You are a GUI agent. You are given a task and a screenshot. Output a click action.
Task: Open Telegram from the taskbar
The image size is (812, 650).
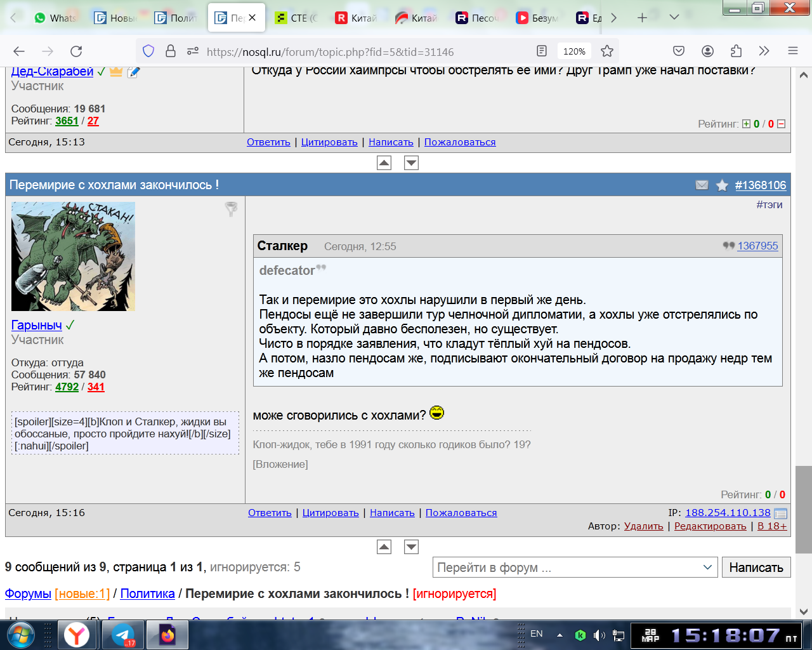pyautogui.click(x=123, y=635)
